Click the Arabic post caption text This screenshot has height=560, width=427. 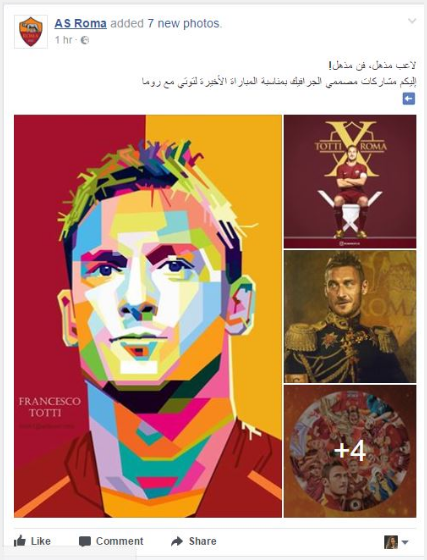tap(279, 74)
